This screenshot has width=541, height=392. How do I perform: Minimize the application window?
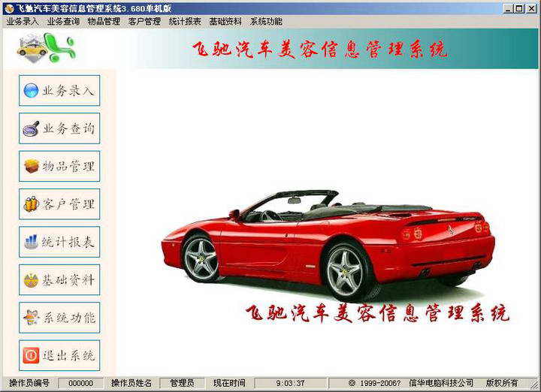tap(507, 8)
